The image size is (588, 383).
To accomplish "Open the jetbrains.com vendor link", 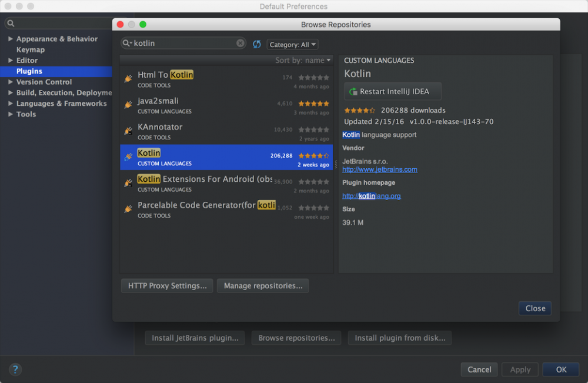I will (x=380, y=169).
